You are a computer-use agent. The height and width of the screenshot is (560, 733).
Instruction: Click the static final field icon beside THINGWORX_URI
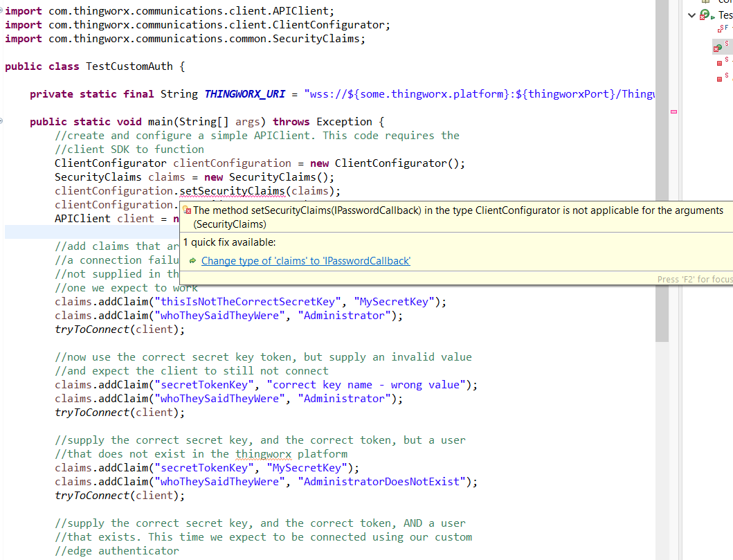pyautogui.click(x=719, y=29)
